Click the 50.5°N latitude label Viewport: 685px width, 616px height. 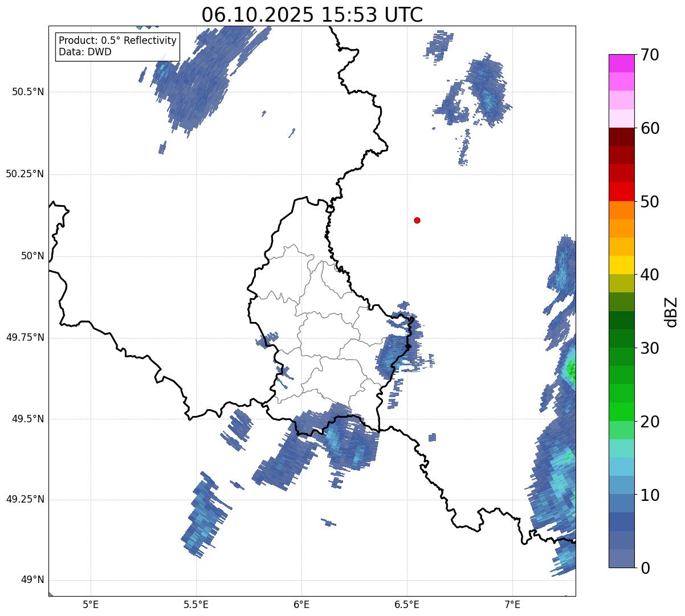28,92
